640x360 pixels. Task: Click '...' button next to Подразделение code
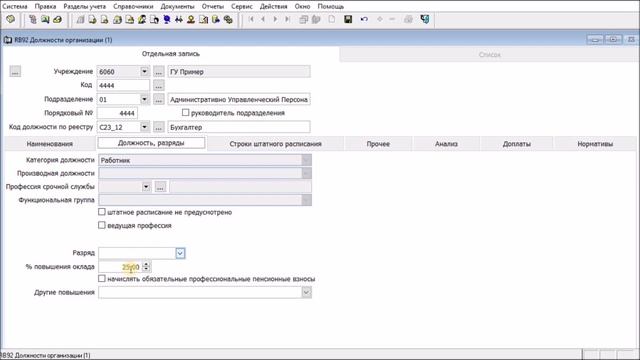click(x=158, y=99)
